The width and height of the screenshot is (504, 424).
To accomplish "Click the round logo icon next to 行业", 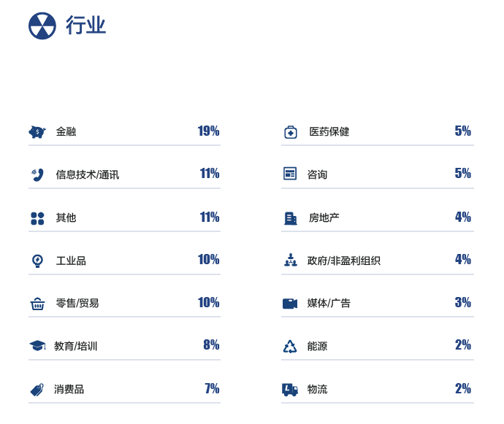I will [x=42, y=26].
